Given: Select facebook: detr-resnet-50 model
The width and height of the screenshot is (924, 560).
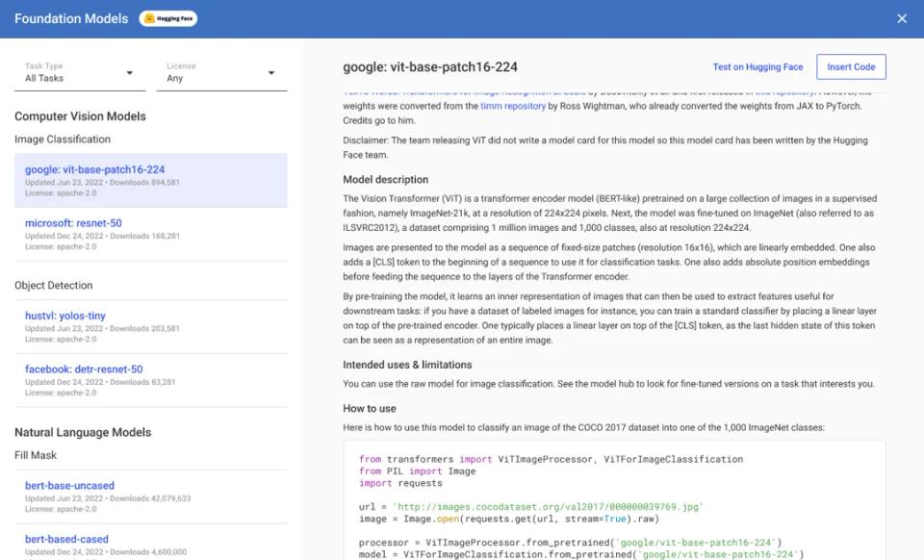Looking at the screenshot, I should point(151,380).
